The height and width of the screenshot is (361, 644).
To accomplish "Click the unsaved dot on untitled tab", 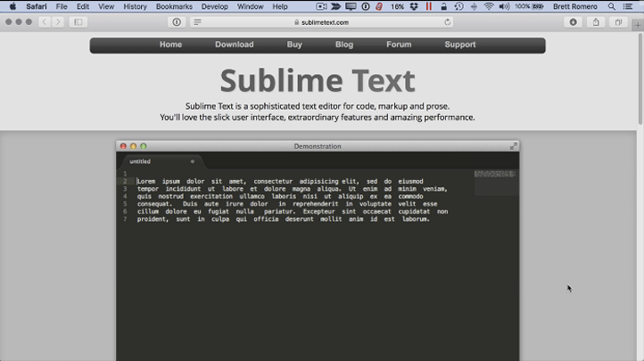I will [x=192, y=161].
